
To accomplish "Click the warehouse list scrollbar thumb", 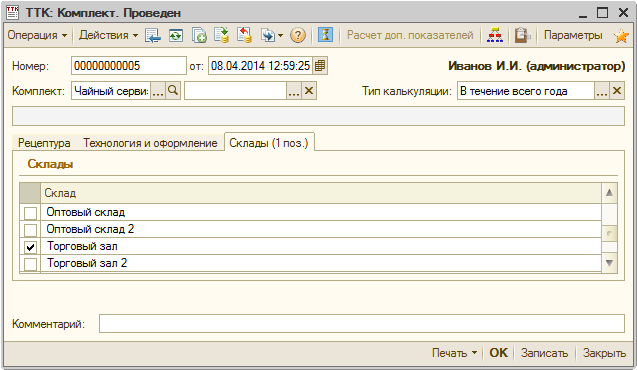I will click(x=609, y=234).
